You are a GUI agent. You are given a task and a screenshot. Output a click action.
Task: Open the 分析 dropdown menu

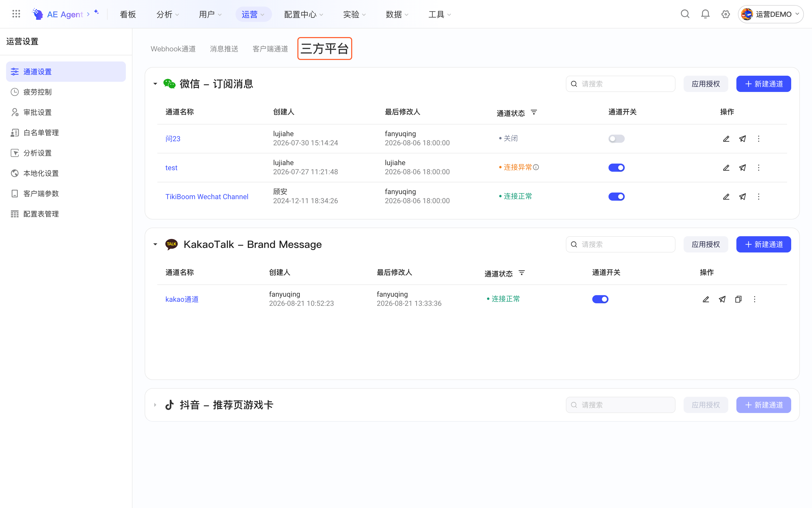tap(168, 14)
